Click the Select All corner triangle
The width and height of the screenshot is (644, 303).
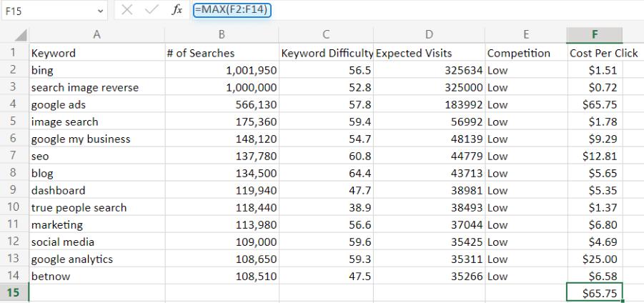point(14,36)
